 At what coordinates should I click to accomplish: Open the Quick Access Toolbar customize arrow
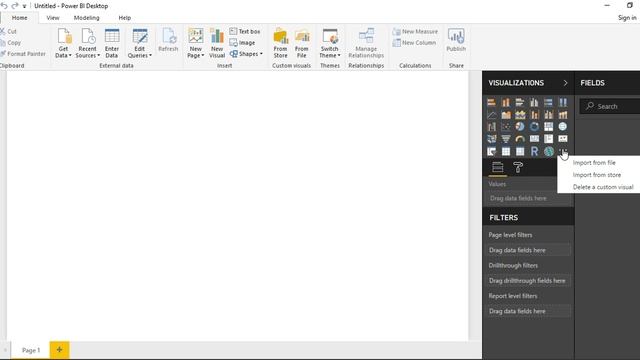click(24, 6)
